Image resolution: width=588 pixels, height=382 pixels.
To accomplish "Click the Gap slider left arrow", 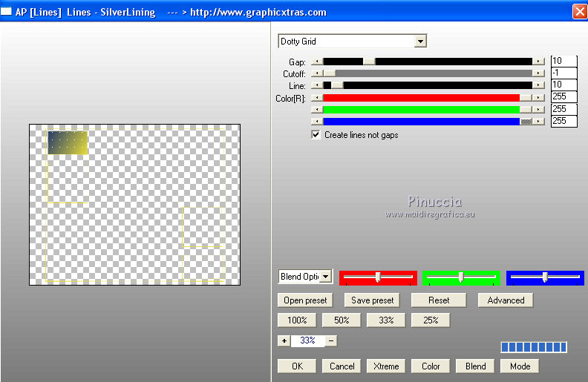I will pos(317,62).
